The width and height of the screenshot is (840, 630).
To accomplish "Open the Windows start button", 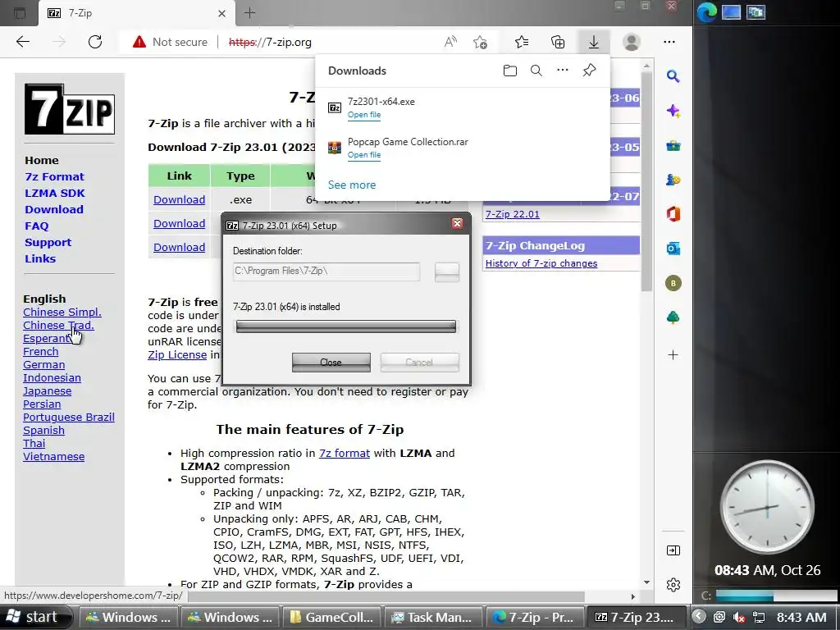I will point(35,617).
